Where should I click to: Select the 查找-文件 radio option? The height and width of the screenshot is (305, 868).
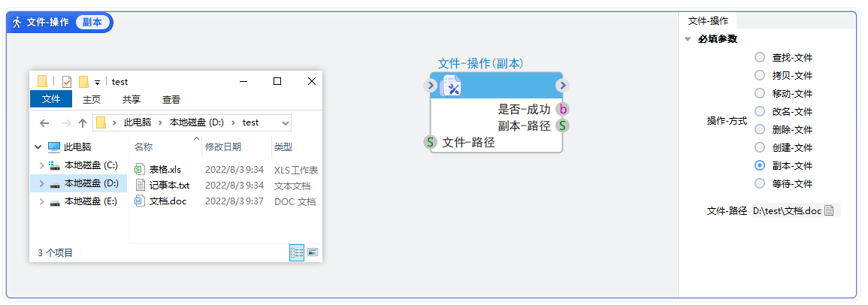pos(760,57)
